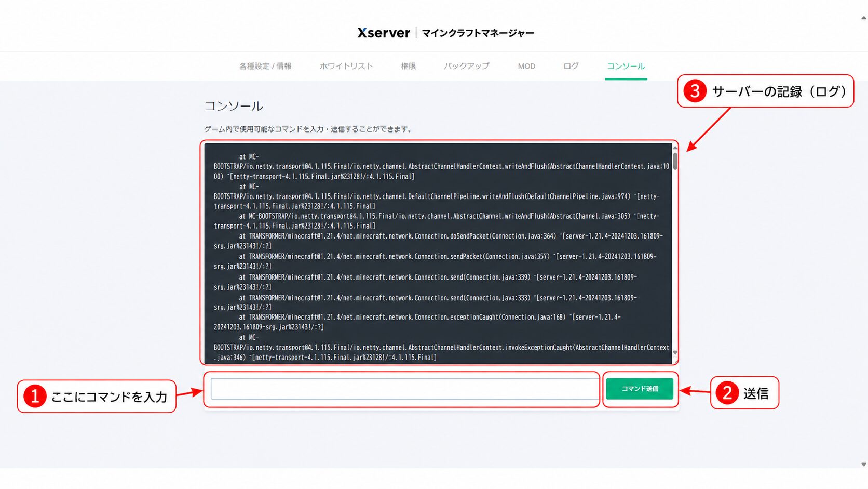
Task: Switch to the ホワイトリスト tab
Action: (346, 66)
